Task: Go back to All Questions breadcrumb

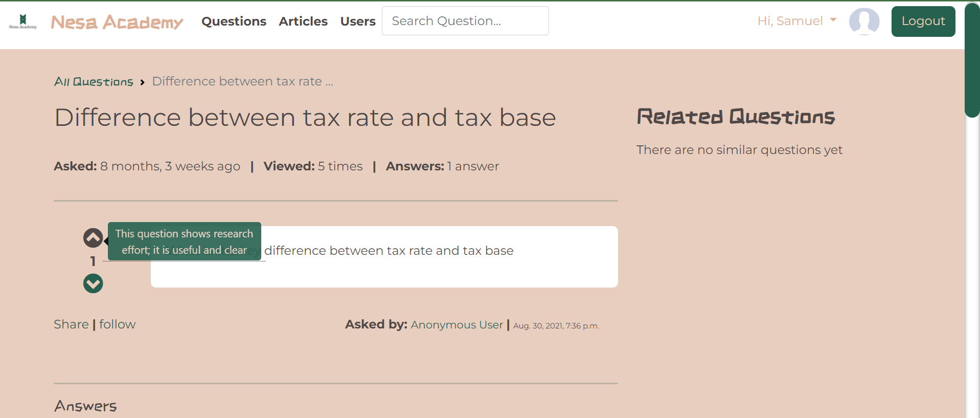Action: tap(94, 82)
